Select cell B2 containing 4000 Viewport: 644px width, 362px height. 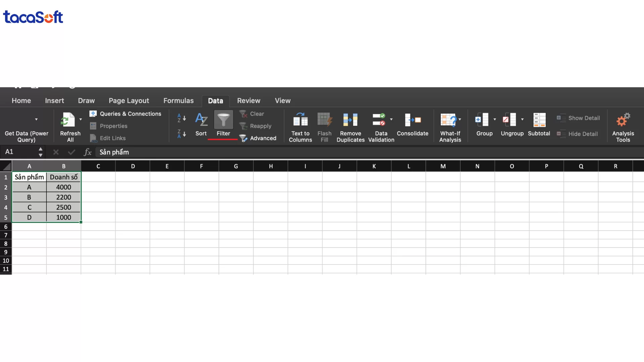pyautogui.click(x=63, y=187)
